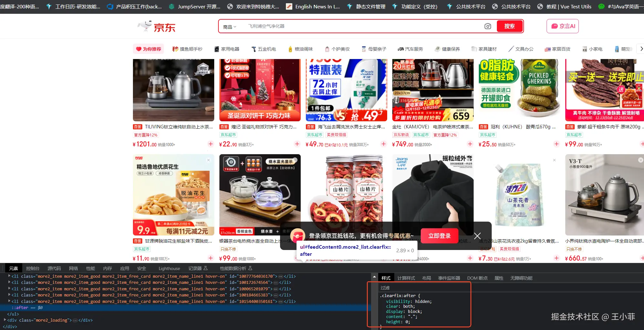Focus the search input with 飞利浦空气净化器 placeholder
The width and height of the screenshot is (644, 330).
pos(363,26)
